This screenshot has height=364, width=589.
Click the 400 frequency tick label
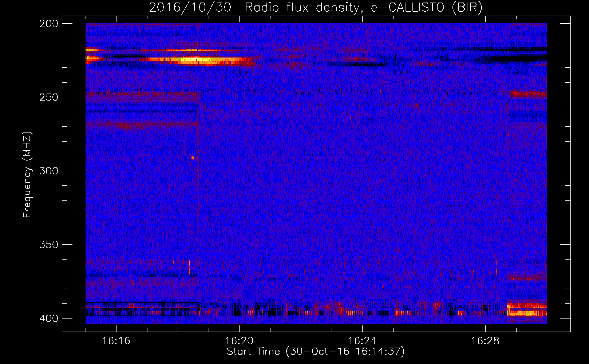coord(49,318)
